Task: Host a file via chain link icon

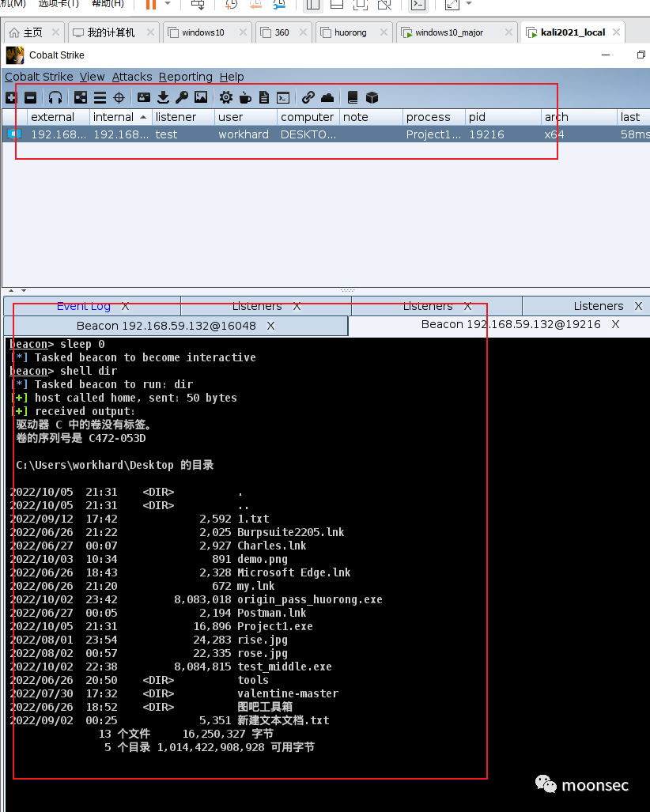Action: [x=308, y=97]
